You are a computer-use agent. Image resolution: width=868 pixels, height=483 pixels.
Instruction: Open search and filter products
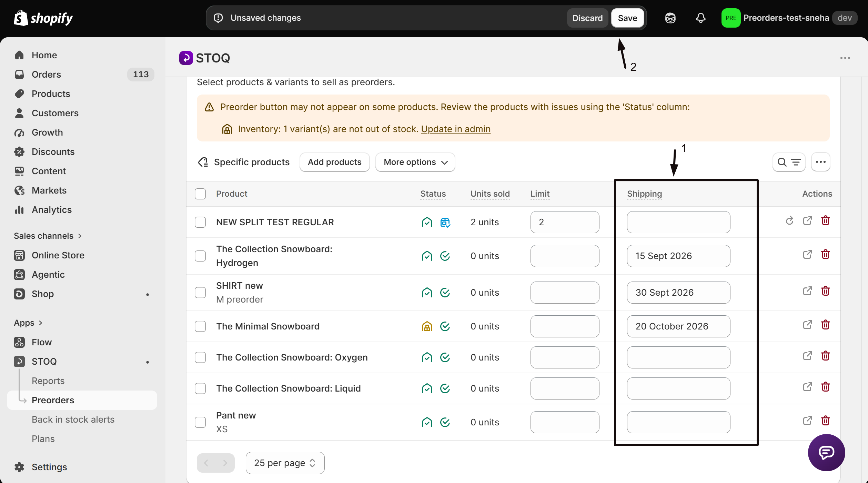[789, 162]
